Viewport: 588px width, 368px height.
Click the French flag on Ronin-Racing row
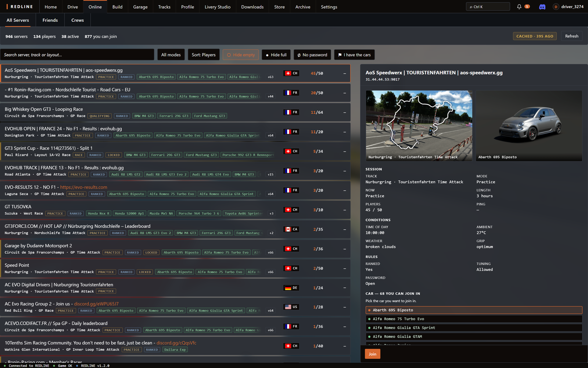288,93
